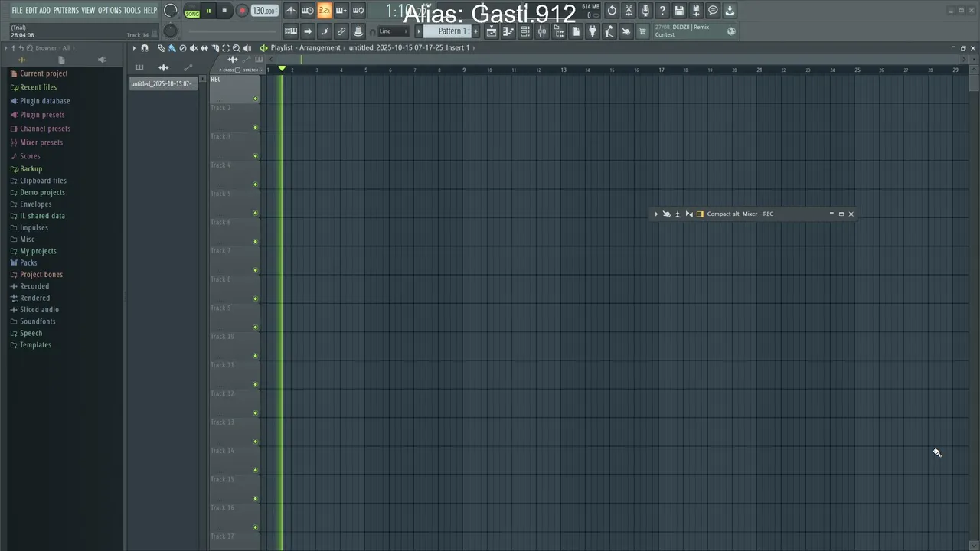Adjust the main volume knob
This screenshot has height=551, width=980.
171,11
